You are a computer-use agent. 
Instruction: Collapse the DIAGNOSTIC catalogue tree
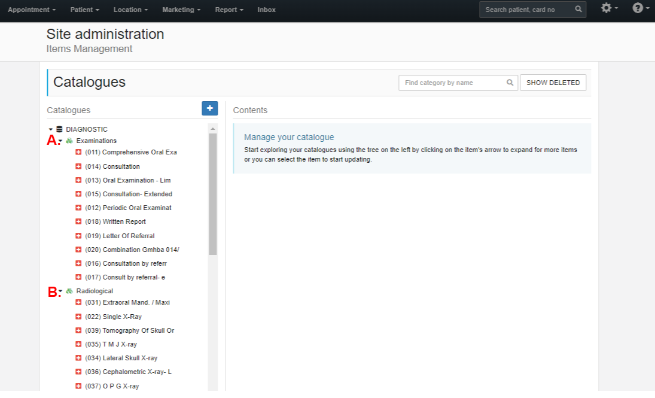click(51, 129)
